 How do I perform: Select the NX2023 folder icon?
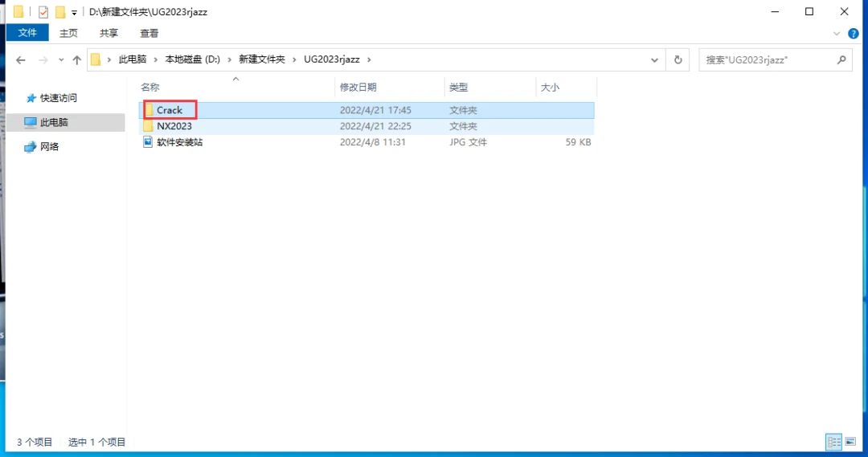(x=148, y=126)
